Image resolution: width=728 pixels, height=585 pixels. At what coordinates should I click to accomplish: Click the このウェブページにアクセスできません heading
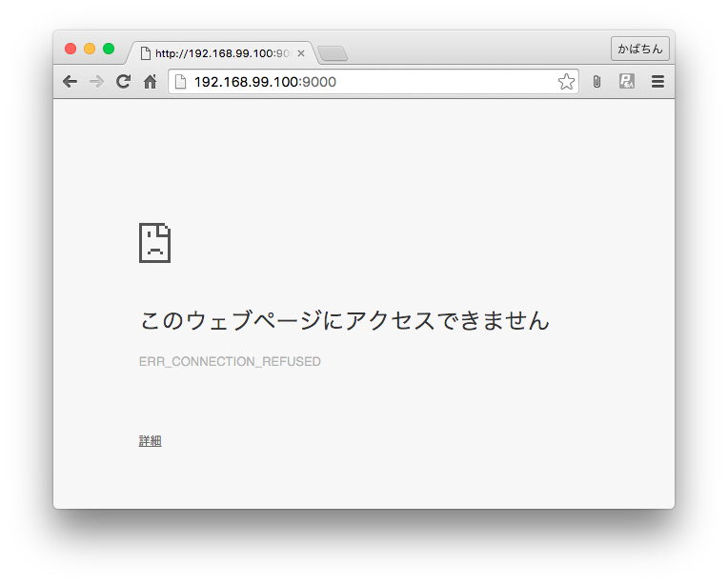345,320
